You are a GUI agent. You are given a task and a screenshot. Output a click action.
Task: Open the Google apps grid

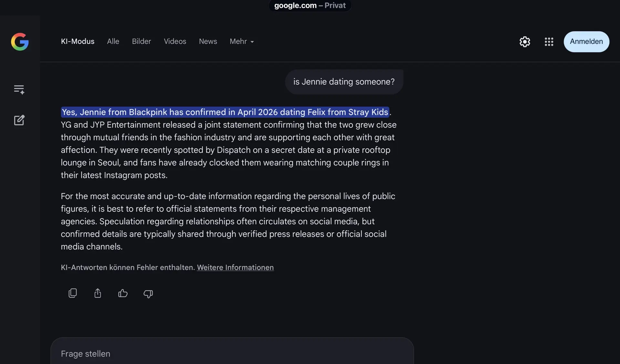(x=549, y=42)
